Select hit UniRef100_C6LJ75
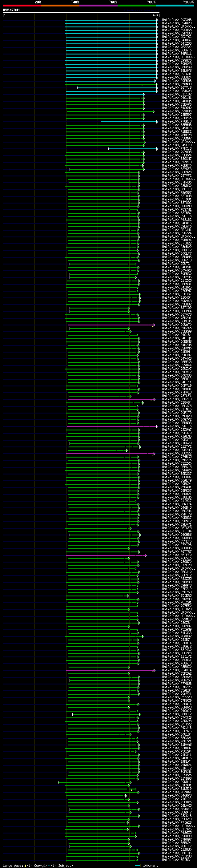Screen dimensions: 197x868 tap(177, 406)
